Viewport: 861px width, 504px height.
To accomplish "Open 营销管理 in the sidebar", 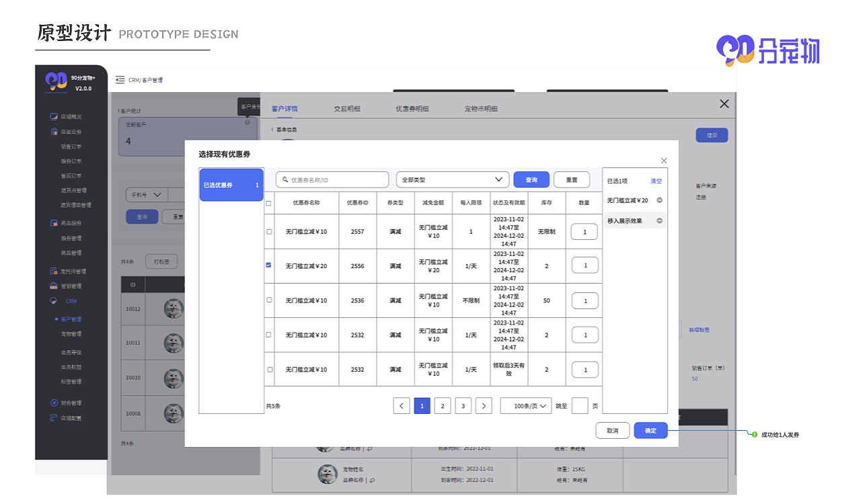I will (x=66, y=286).
